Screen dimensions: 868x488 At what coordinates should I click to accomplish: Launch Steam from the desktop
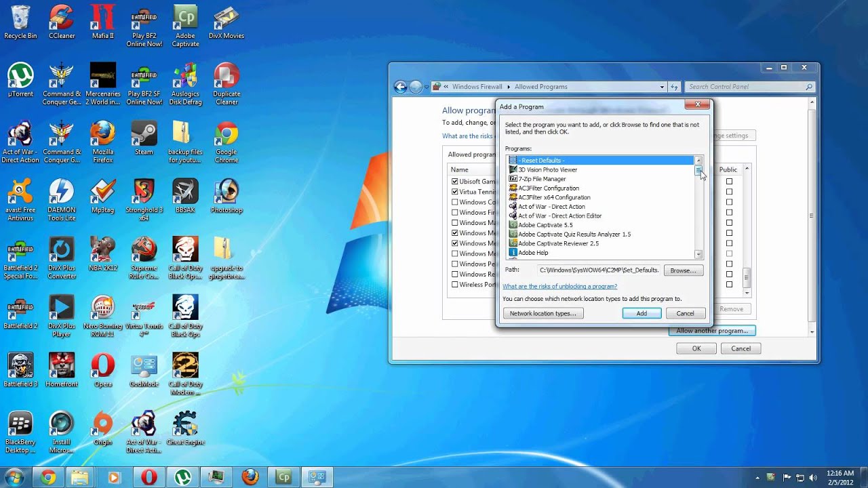(144, 138)
